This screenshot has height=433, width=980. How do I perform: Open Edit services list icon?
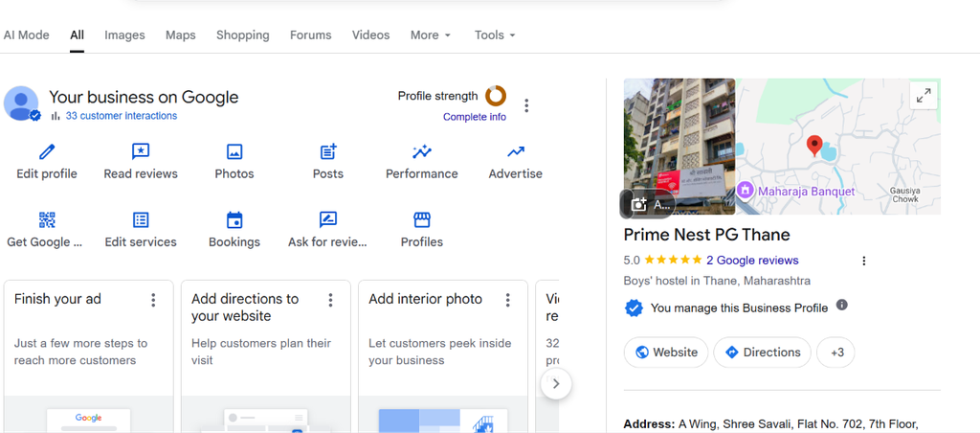(141, 219)
